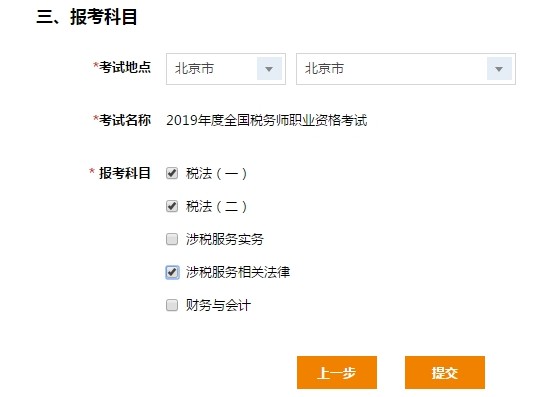
Task: Click the 2019年度全国税务师职业资格考试 exam name
Action: (x=267, y=120)
